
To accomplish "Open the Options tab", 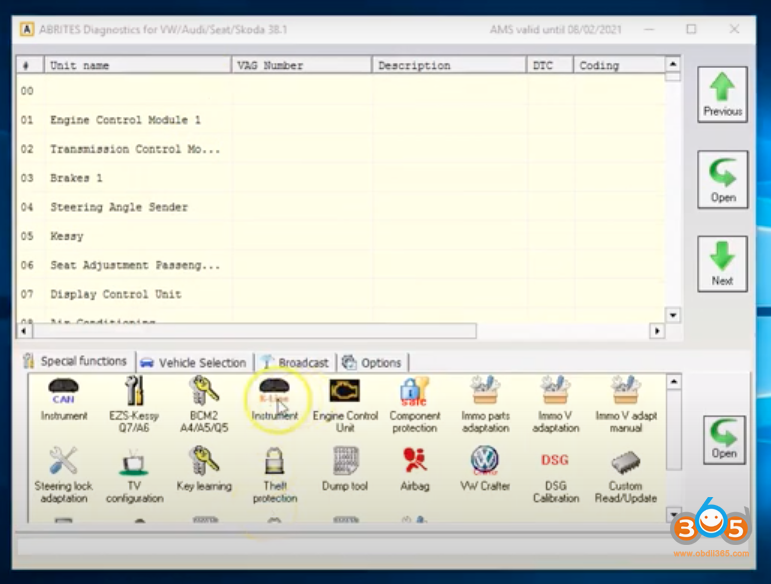I will coord(372,363).
